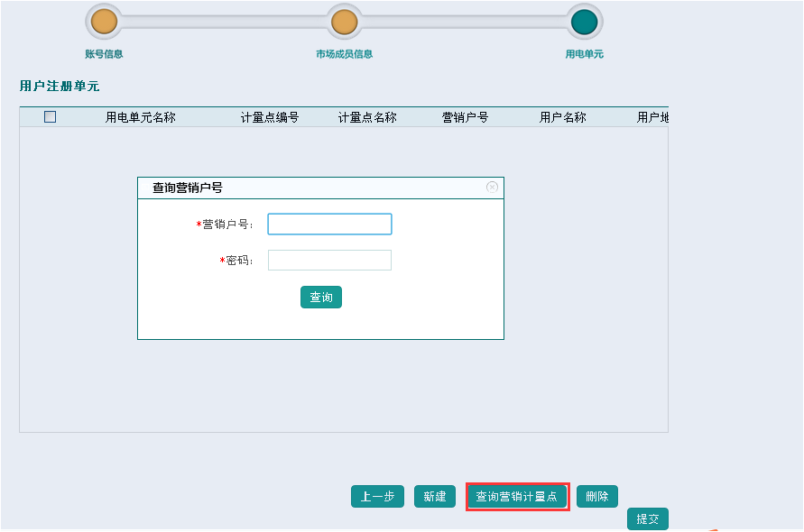Sort by the 计量点编号 column header
The width and height of the screenshot is (804, 532).
pos(269,117)
